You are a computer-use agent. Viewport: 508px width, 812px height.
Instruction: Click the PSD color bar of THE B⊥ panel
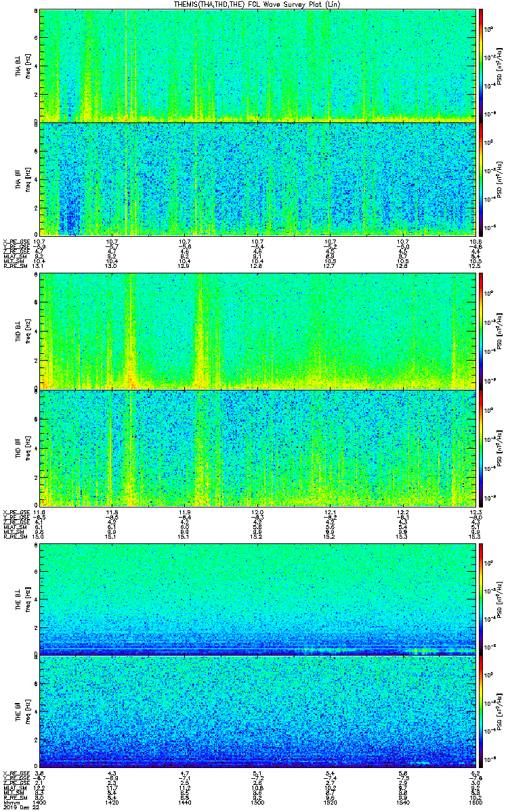[480, 598]
